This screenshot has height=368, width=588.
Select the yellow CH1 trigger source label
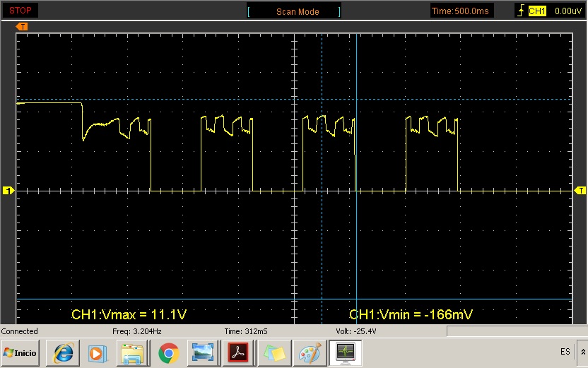(x=537, y=11)
